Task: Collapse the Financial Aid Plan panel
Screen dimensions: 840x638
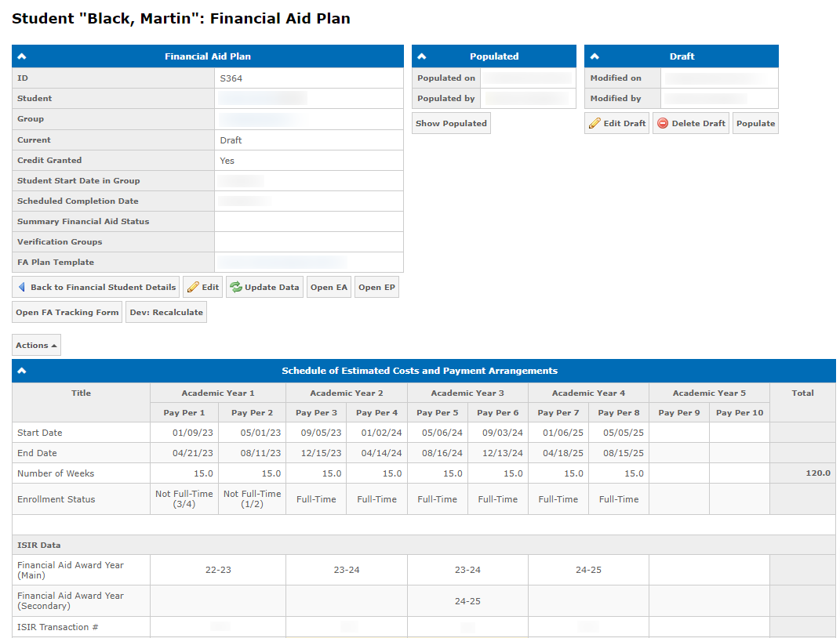Action: 22,56
